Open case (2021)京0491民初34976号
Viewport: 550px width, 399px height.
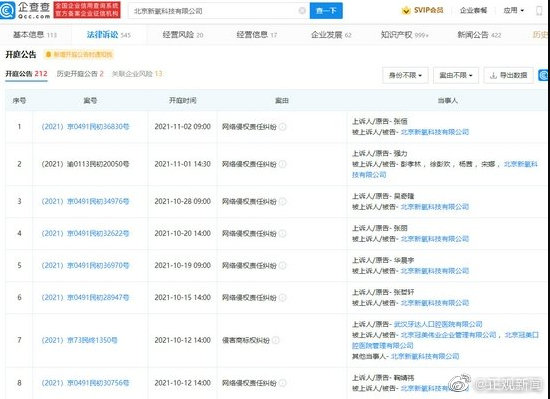85,201
